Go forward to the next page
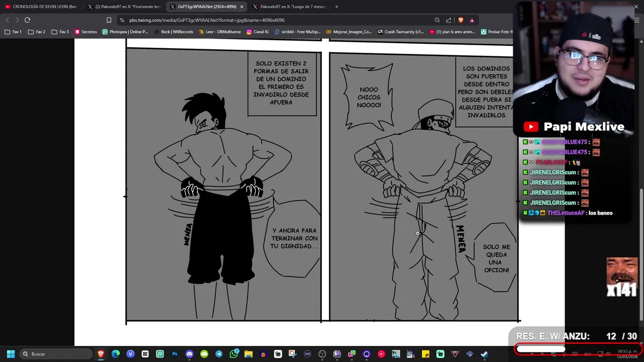 (x=17, y=20)
